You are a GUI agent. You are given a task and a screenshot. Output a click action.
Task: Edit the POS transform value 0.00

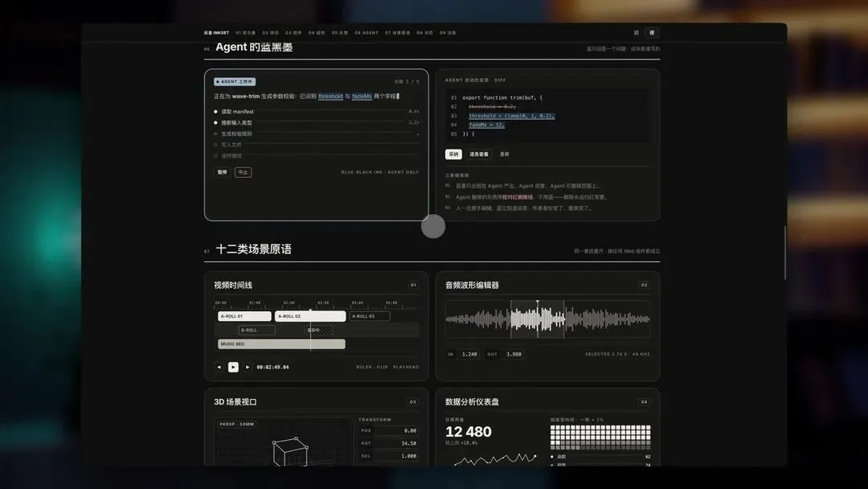396,431
